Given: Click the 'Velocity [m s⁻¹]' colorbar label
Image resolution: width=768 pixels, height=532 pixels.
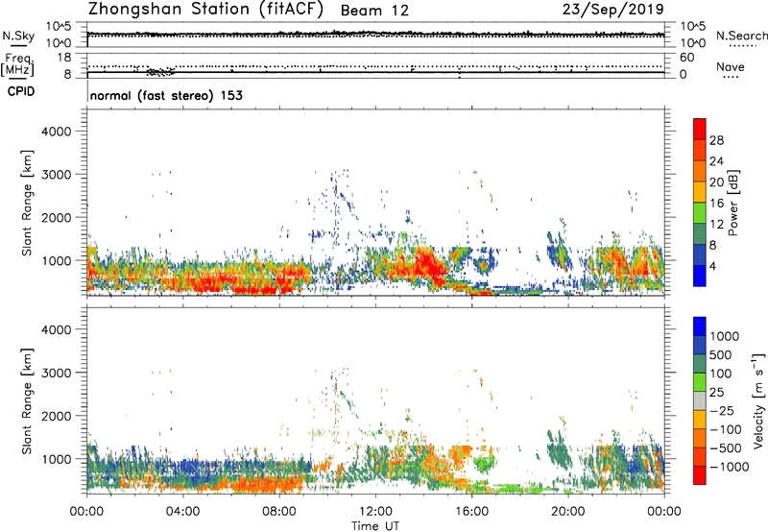Looking at the screenshot, I should coord(758,400).
